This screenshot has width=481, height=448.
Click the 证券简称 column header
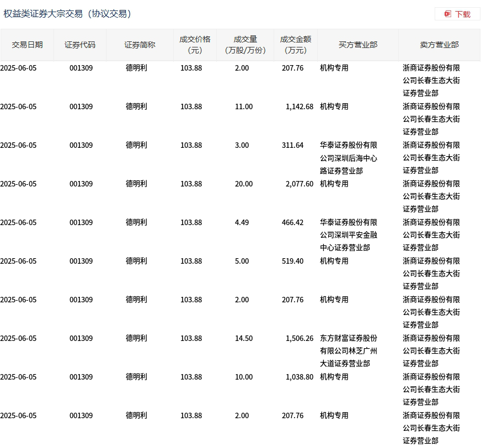pyautogui.click(x=140, y=45)
